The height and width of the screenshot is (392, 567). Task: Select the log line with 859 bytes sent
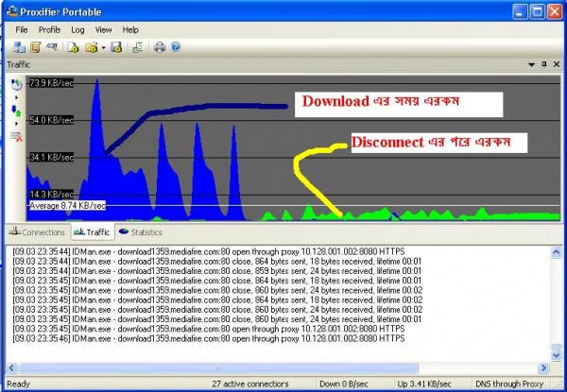217,271
